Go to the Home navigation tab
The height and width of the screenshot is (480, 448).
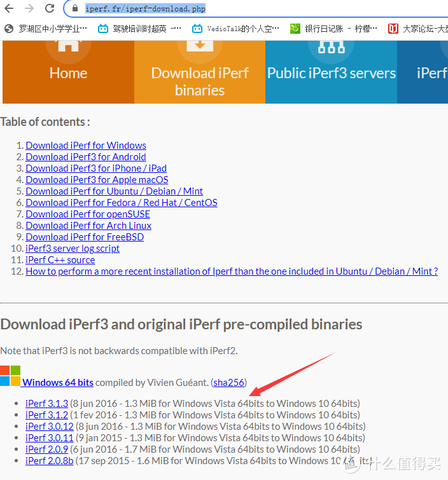coord(68,72)
